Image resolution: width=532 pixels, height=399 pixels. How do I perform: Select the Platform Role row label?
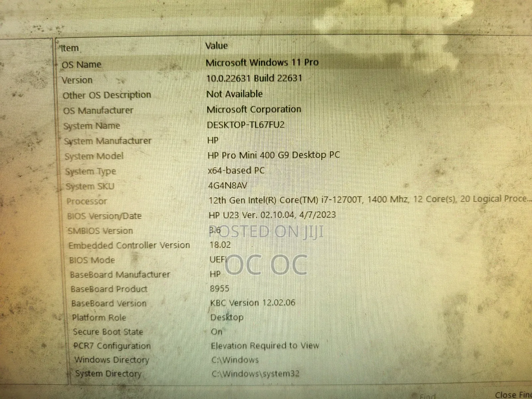click(x=99, y=318)
